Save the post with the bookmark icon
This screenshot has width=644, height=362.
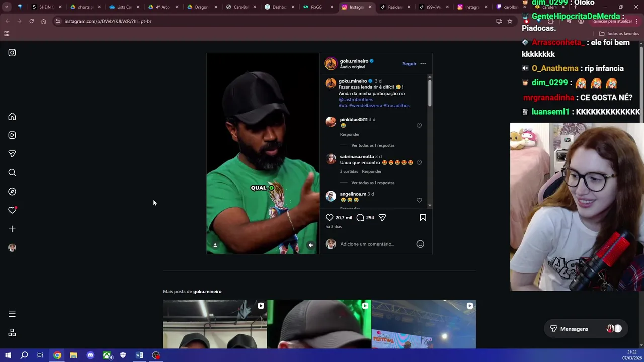point(423,218)
